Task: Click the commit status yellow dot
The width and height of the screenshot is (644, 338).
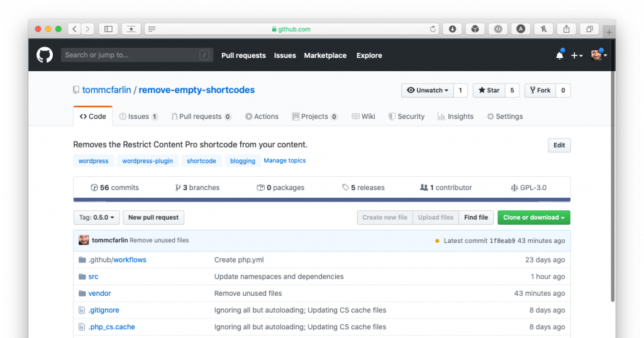Action: [x=437, y=240]
